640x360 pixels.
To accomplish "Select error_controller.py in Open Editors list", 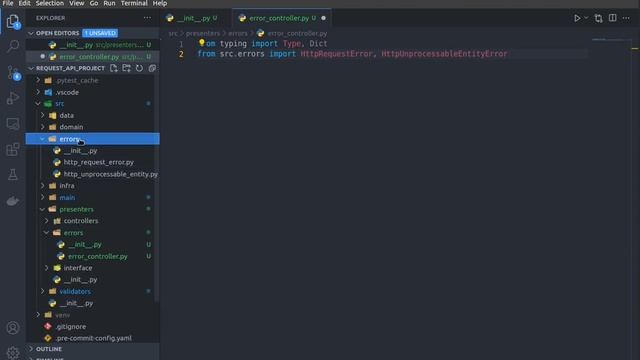I will click(93, 57).
